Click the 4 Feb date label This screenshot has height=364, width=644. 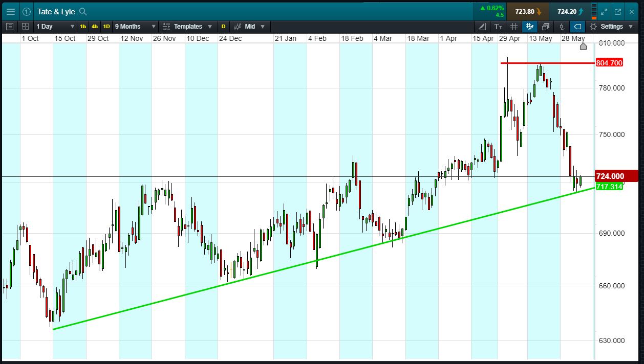tap(317, 38)
